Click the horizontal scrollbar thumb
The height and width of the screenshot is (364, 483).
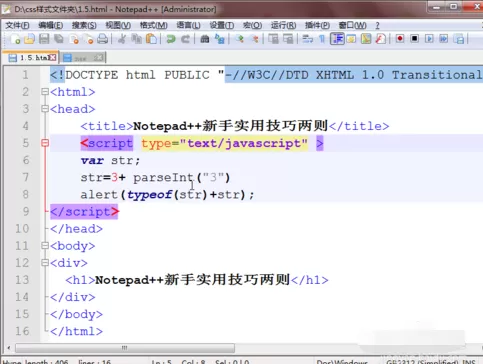pyautogui.click(x=125, y=348)
